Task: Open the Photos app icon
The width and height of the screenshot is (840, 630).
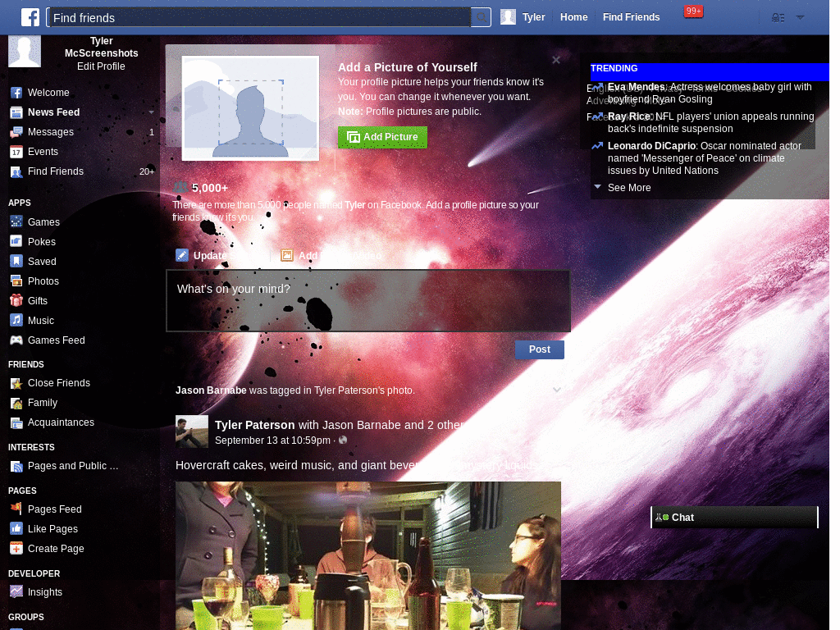Action: [16, 281]
